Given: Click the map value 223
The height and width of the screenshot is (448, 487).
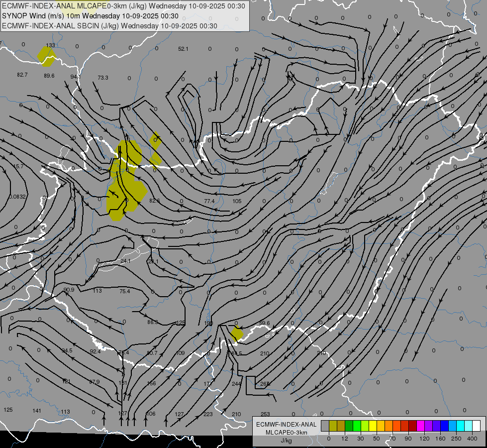Looking at the screenshot, I should (208, 414).
